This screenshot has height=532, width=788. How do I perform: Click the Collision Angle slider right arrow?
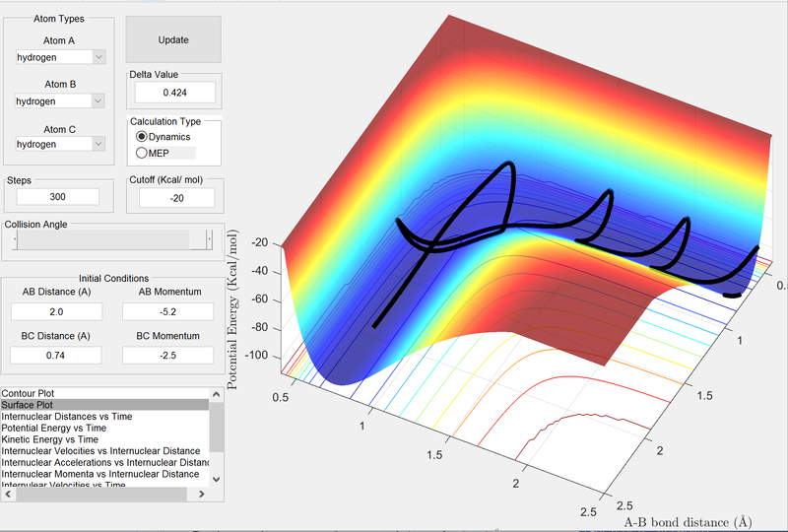(x=210, y=239)
